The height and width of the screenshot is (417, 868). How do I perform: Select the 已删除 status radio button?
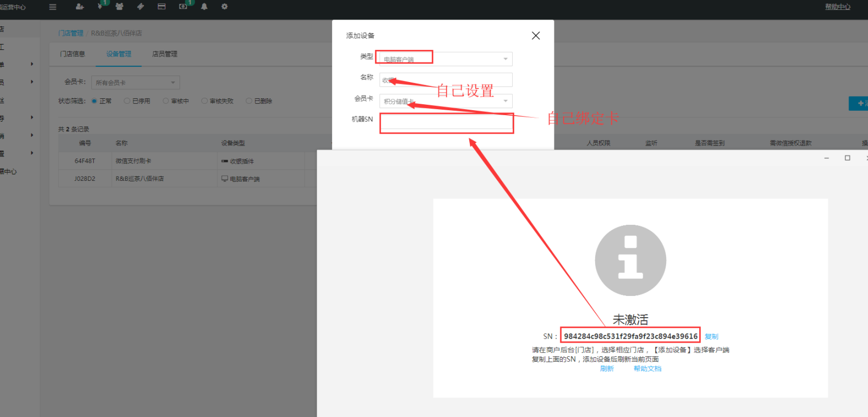point(249,101)
